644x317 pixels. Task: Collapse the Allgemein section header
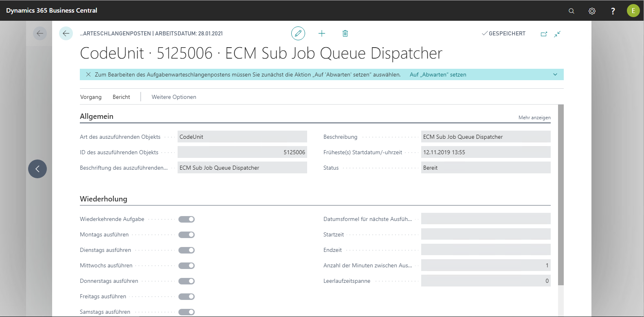pyautogui.click(x=97, y=116)
